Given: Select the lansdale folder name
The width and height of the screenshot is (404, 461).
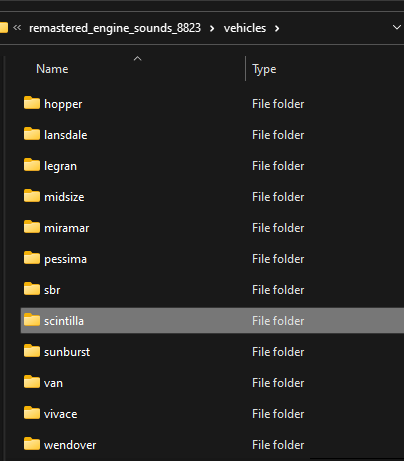Looking at the screenshot, I should tap(66, 135).
